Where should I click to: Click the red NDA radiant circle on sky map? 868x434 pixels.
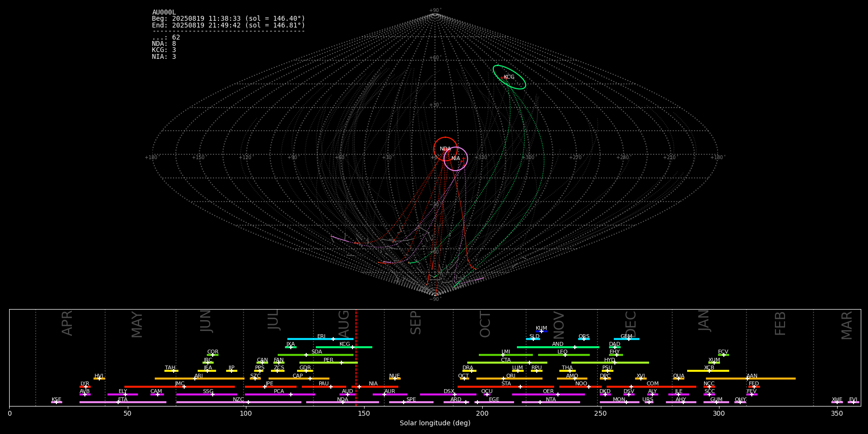(x=446, y=149)
